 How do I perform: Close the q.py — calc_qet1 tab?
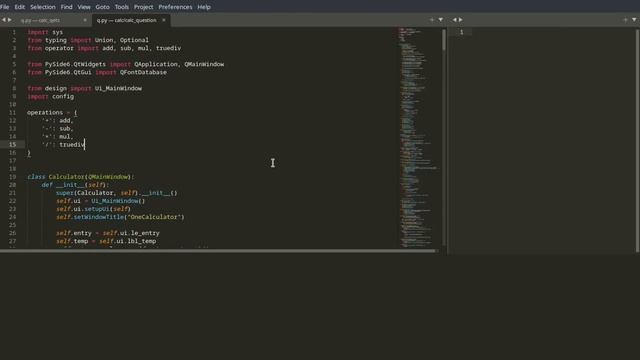point(85,20)
